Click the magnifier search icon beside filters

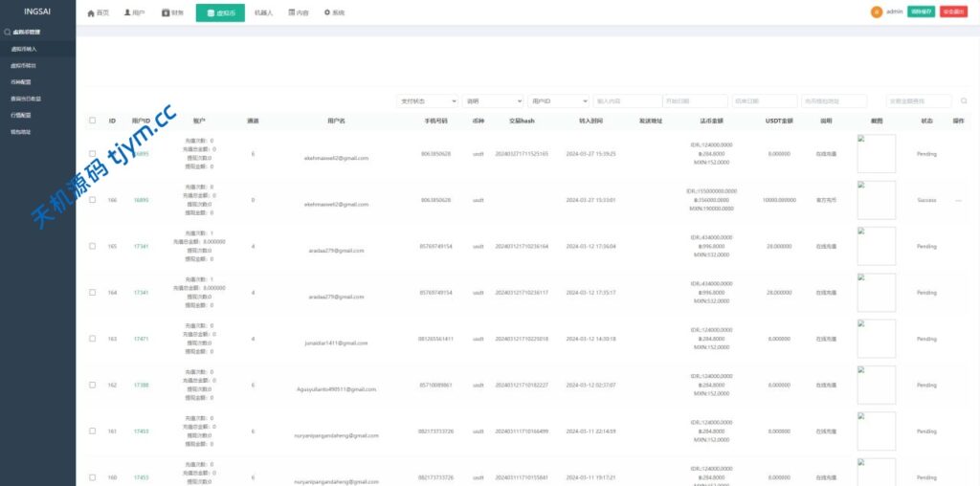pyautogui.click(x=964, y=100)
